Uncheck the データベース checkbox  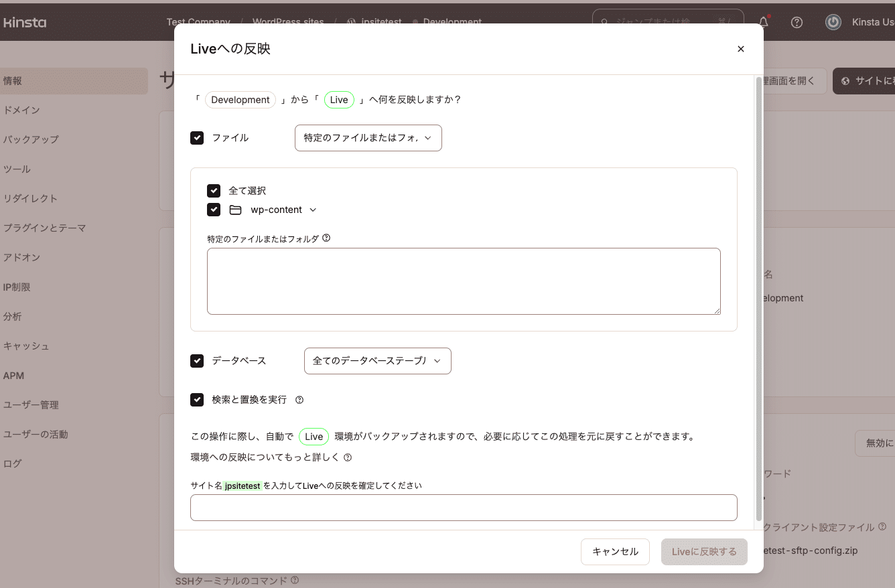pos(197,360)
